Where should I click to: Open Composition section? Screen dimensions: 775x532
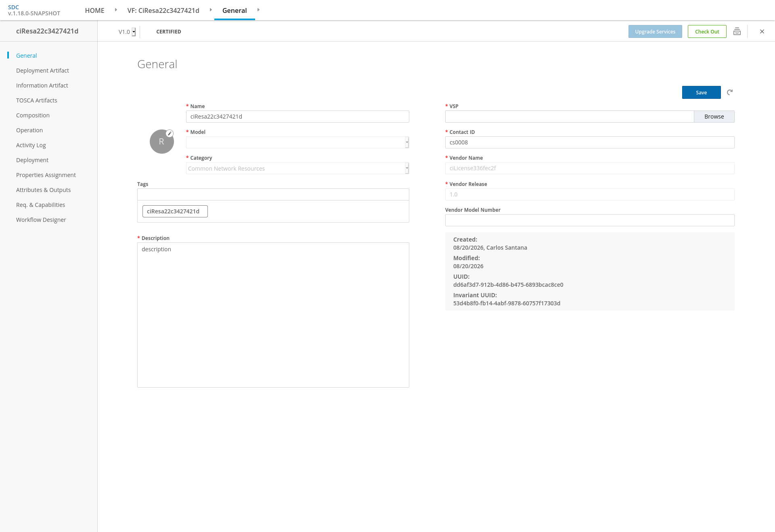(33, 115)
